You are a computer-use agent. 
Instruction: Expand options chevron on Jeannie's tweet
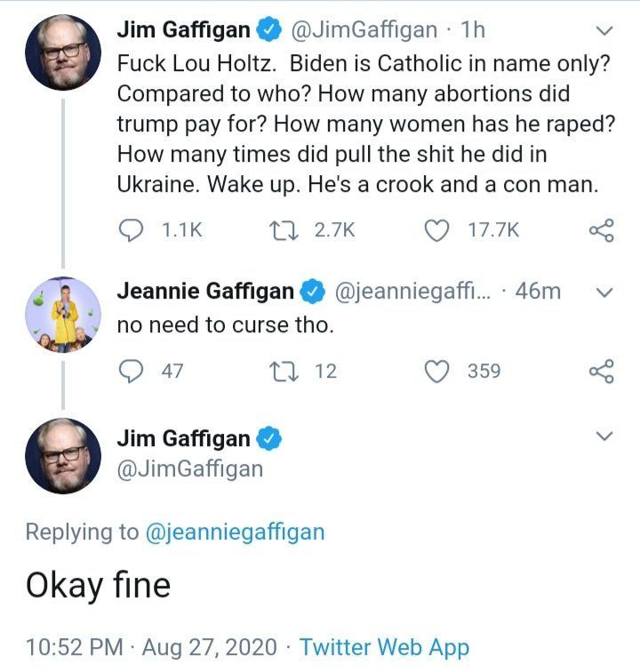(604, 292)
